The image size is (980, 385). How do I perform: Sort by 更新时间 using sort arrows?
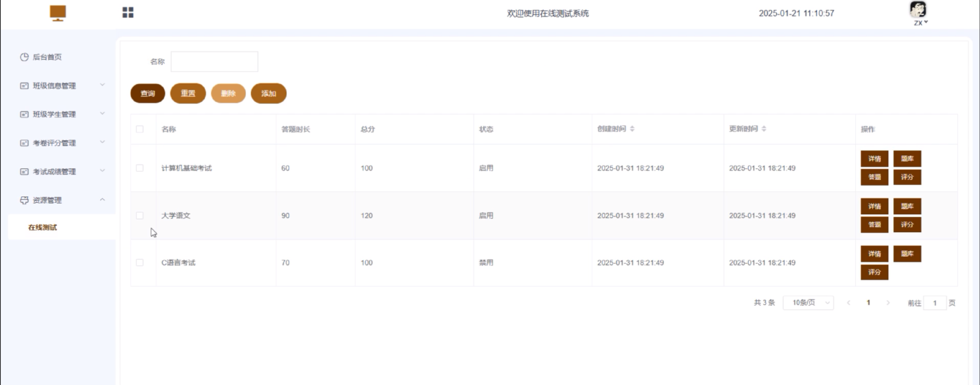[764, 129]
